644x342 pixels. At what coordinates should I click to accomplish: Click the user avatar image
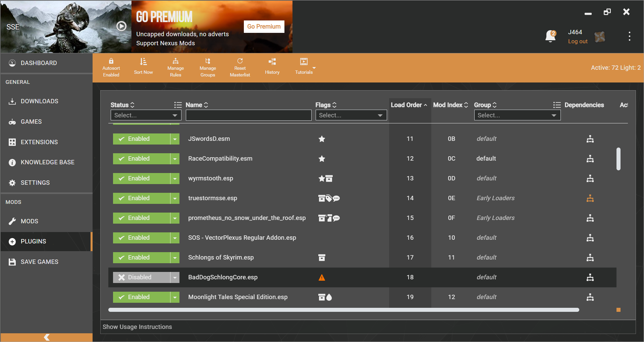(x=600, y=37)
